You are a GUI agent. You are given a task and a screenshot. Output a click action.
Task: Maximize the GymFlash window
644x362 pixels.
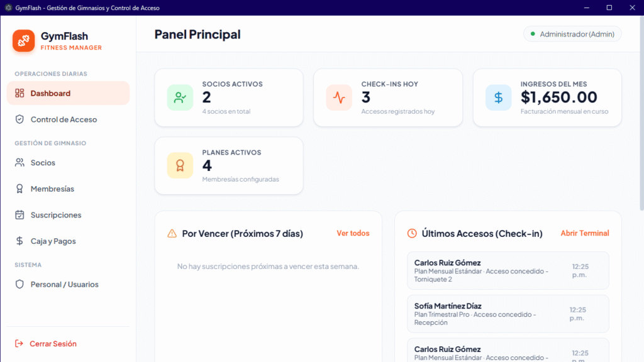pos(609,8)
